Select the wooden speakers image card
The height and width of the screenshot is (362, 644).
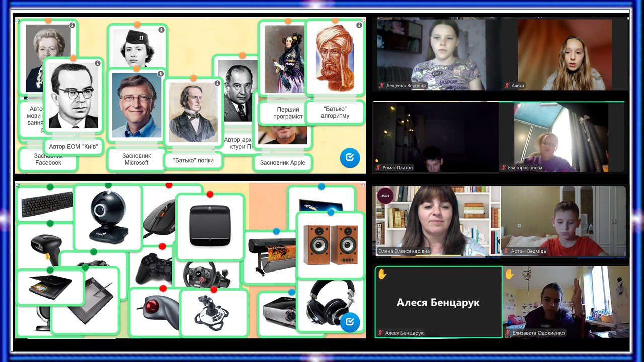[330, 245]
